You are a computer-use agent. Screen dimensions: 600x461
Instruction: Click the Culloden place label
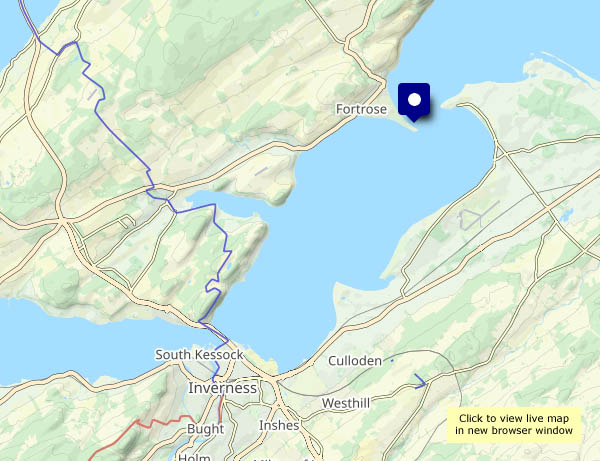click(355, 361)
